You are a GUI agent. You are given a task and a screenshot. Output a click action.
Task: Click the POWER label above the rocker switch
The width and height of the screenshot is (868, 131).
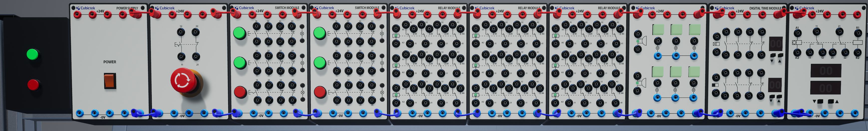tap(110, 62)
